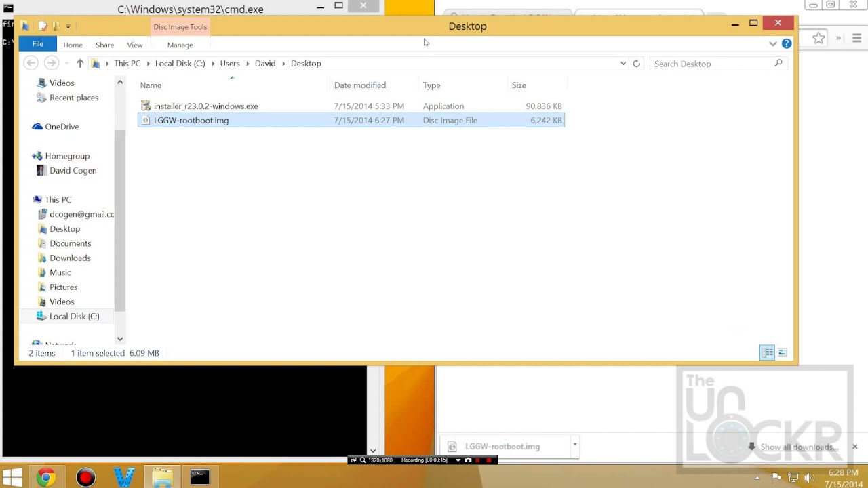Click the LGGW-rootboot.img disc image icon
Image resolution: width=868 pixels, height=488 pixels.
[x=146, y=120]
